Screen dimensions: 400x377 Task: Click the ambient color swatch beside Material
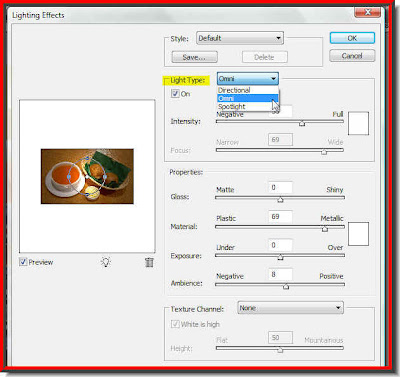pyautogui.click(x=358, y=234)
